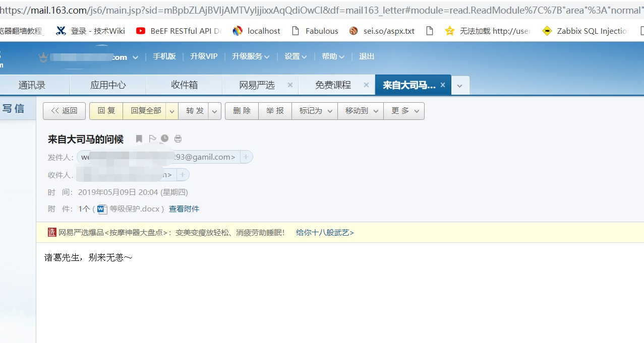
Task: Log out using 退出
Action: [367, 56]
